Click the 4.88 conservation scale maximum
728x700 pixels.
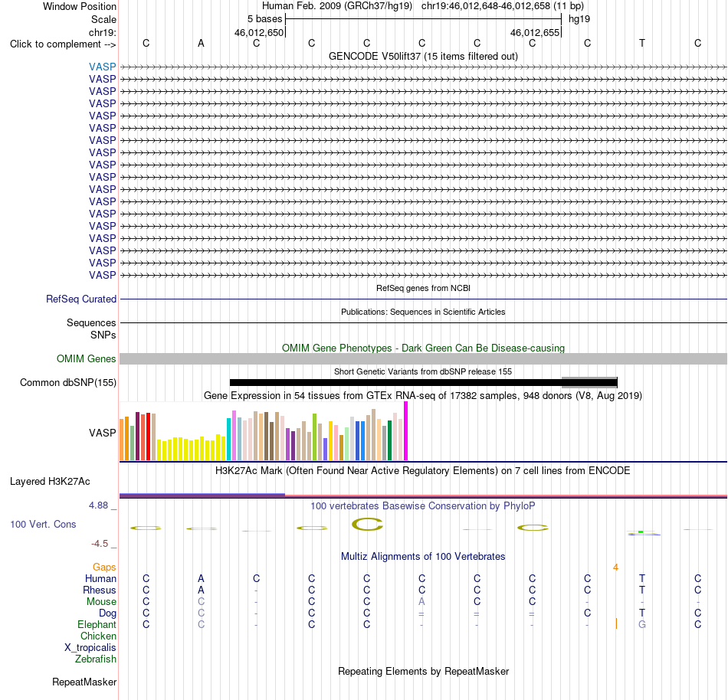pos(98,505)
